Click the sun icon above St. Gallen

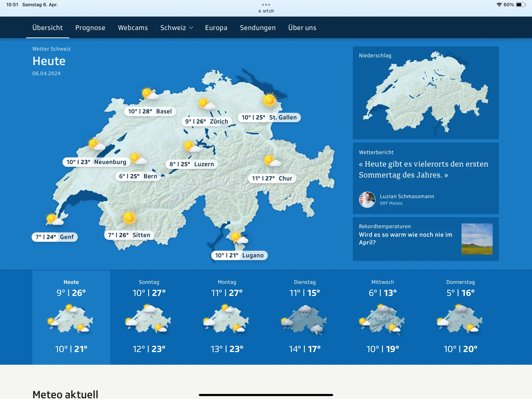(x=269, y=100)
